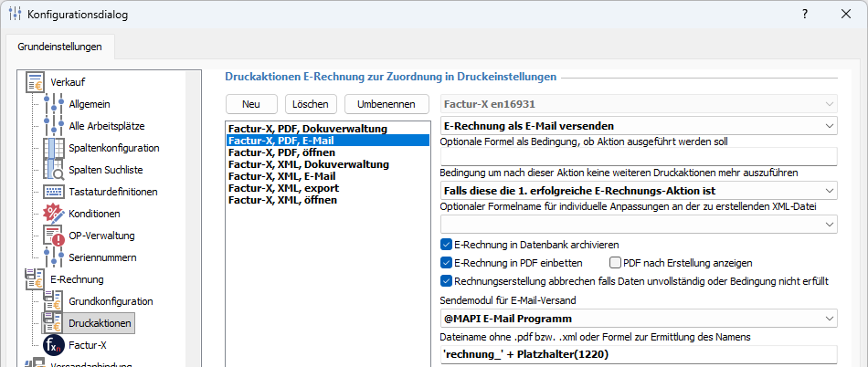Select the Verkauf tree node
This screenshot has width=868, height=367.
68,82
